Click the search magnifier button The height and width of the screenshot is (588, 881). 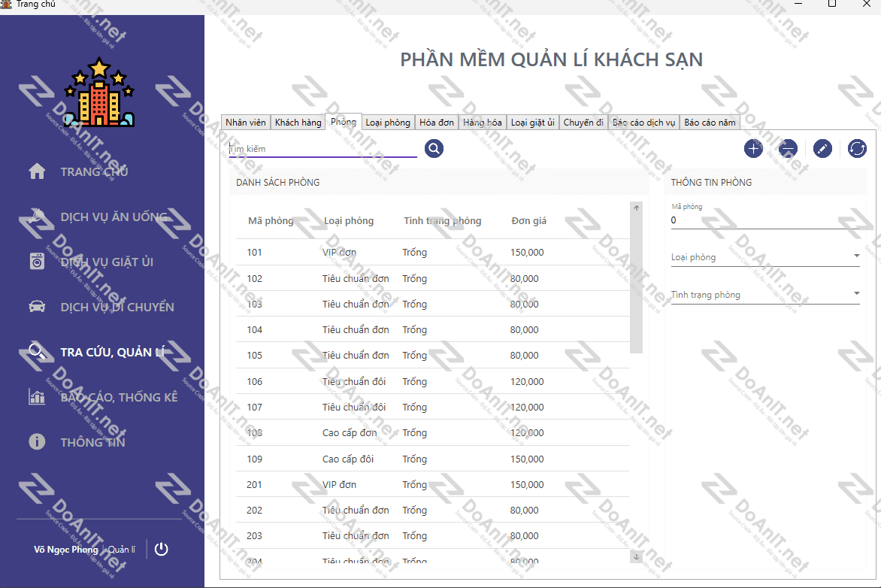tap(434, 148)
